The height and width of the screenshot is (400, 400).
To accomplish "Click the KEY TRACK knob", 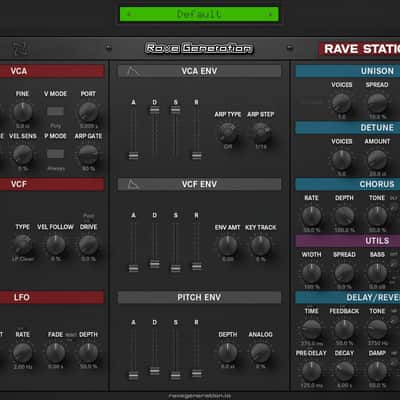I will pos(261,246).
